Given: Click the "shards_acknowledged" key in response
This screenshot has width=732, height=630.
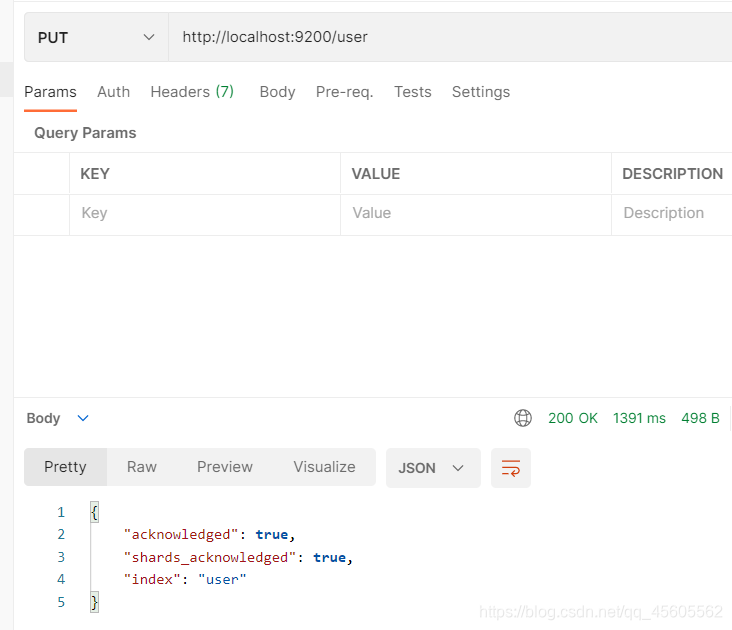Looking at the screenshot, I should pos(210,557).
